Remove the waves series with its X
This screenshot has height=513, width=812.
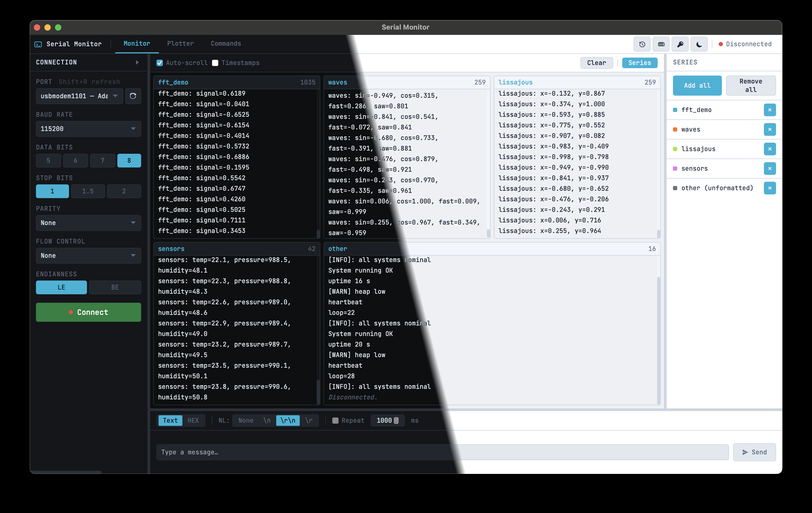click(769, 129)
